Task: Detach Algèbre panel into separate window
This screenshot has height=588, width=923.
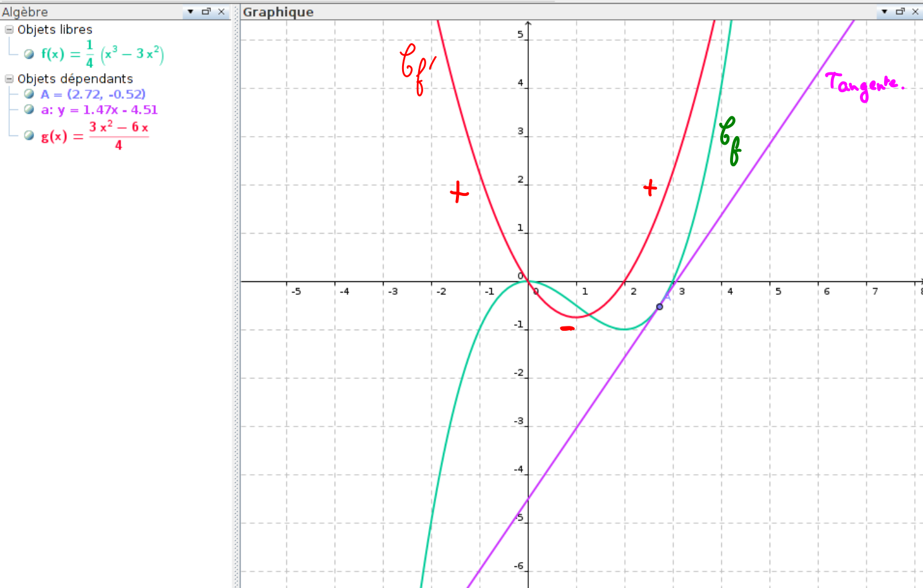Action: (206, 12)
